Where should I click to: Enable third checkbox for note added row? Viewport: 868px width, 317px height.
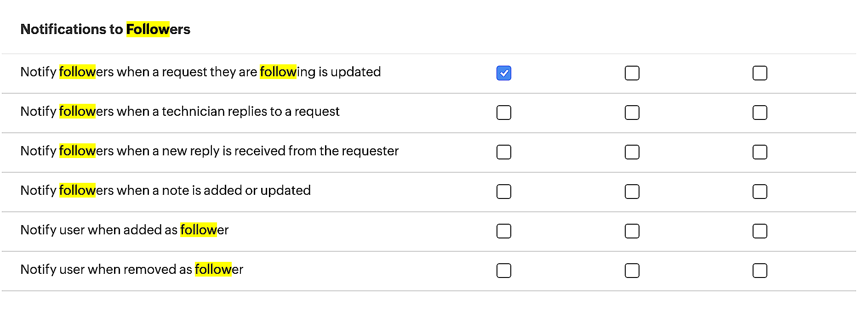coord(760,192)
